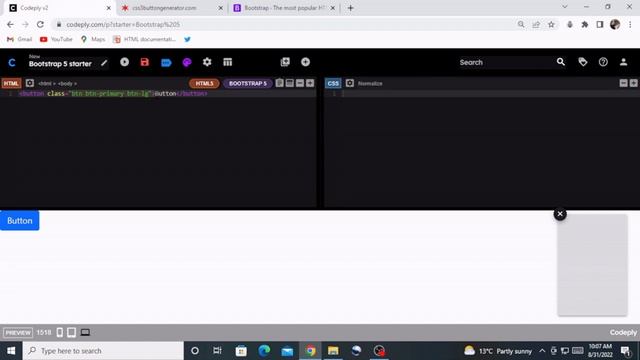640x360 pixels.
Task: Click the format/layout icon in HTML panel
Action: (289, 83)
